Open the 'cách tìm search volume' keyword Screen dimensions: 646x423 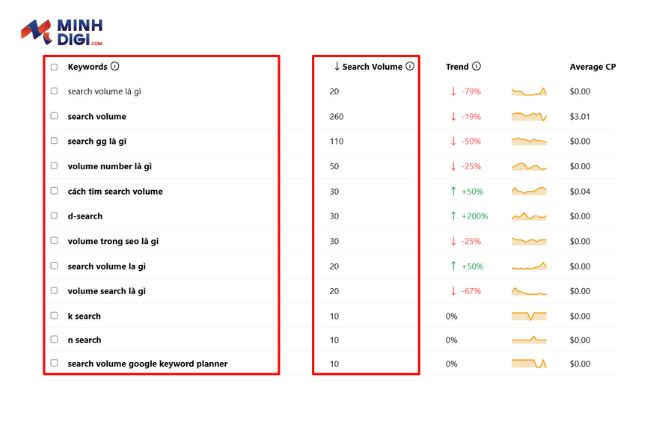(x=115, y=191)
